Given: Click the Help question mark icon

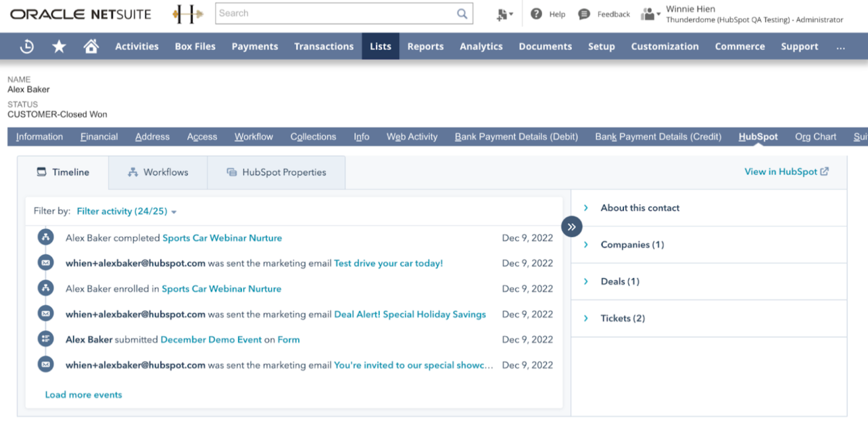Looking at the screenshot, I should click(x=537, y=14).
